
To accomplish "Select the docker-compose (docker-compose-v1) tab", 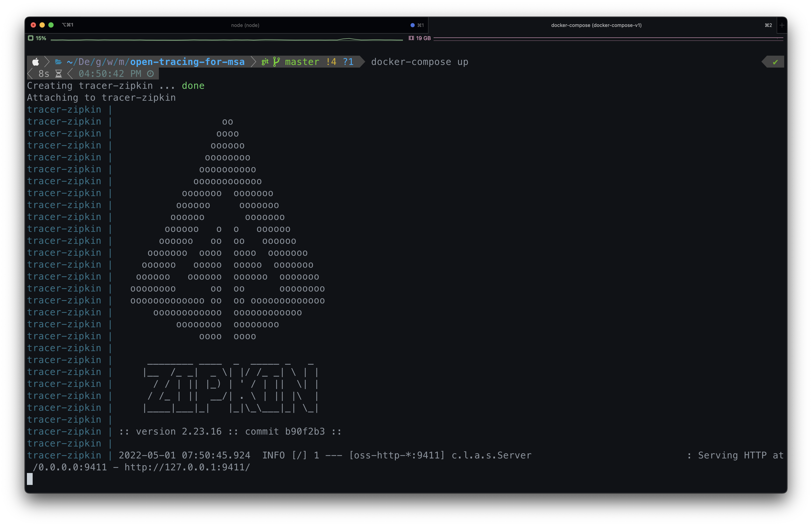I will pos(596,25).
